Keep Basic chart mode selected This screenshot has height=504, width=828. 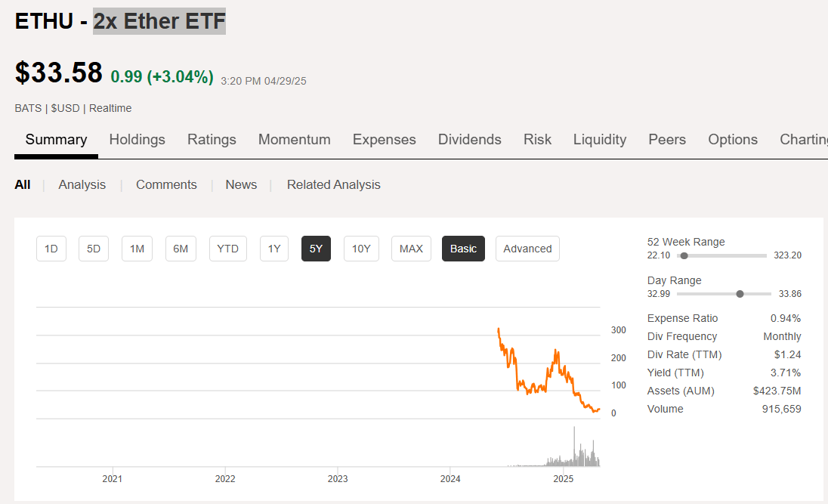463,249
